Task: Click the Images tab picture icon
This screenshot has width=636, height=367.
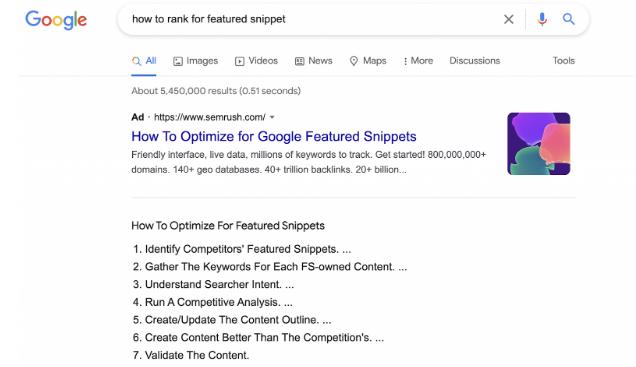Action: 178,61
